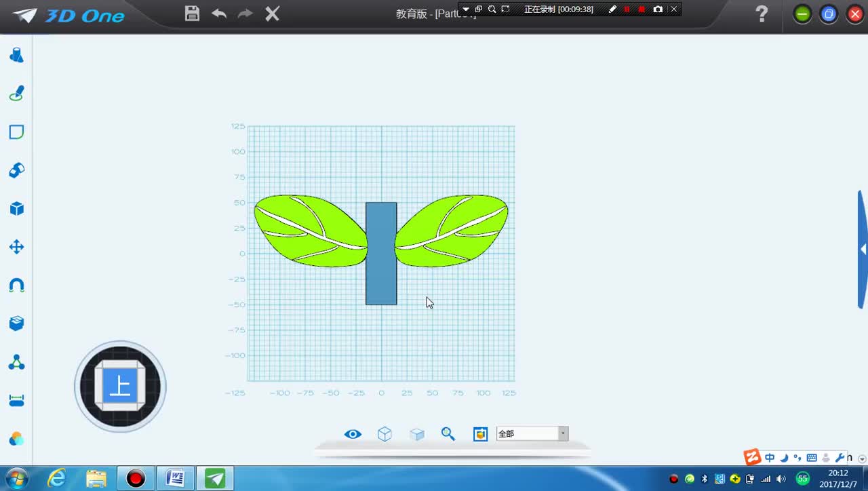Open the basic primitives tool in sidebar
Viewport: 868px width, 491px height.
tap(16, 55)
